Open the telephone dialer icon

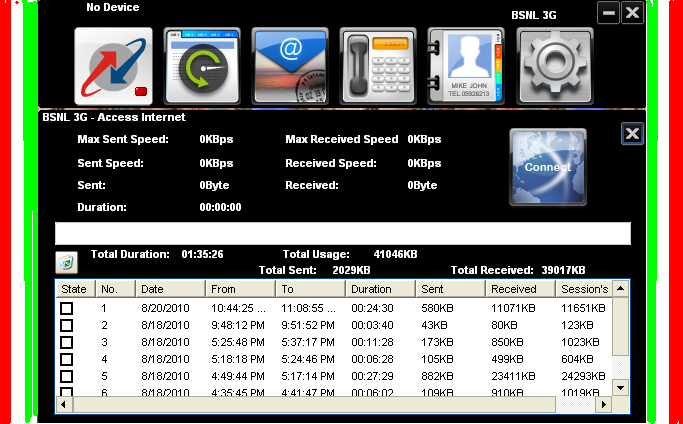coord(378,66)
